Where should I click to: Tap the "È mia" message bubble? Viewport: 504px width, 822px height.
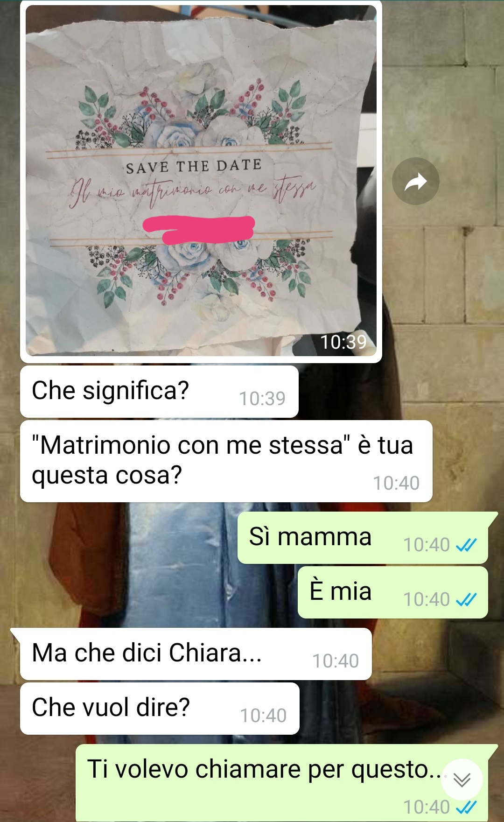393,592
